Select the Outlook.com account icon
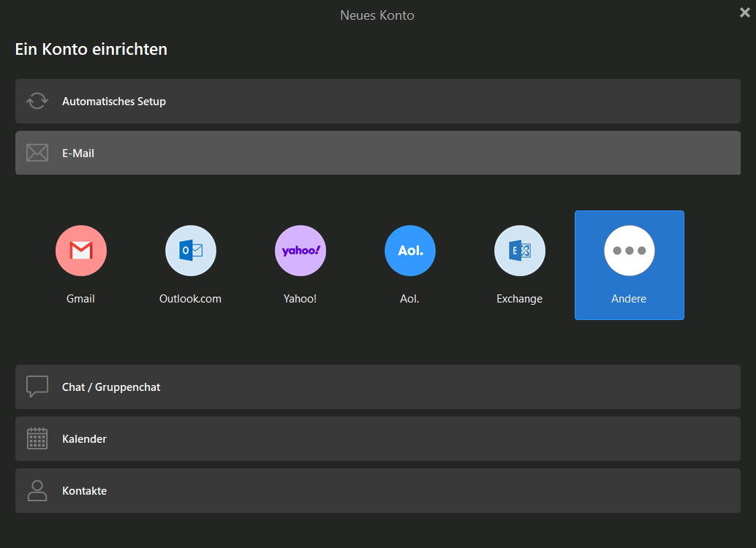The height and width of the screenshot is (548, 756). [x=191, y=251]
